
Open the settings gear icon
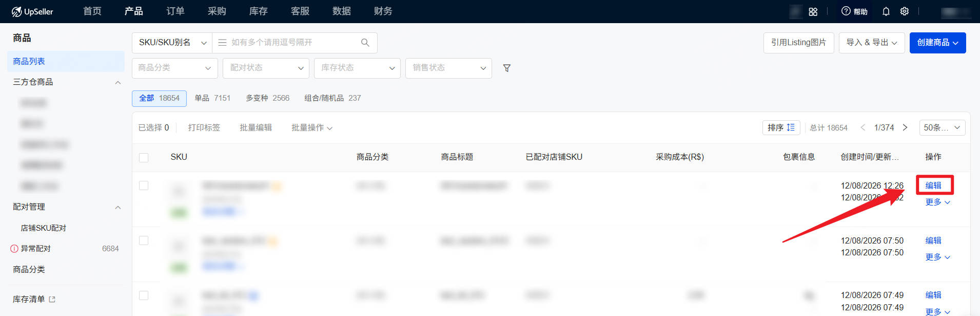point(905,11)
